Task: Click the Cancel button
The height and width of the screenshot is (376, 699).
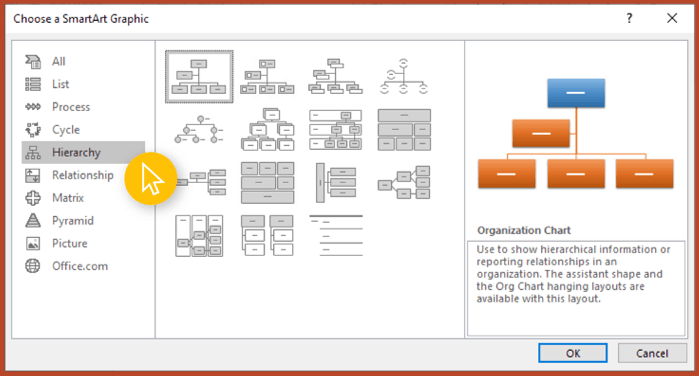Action: point(652,353)
